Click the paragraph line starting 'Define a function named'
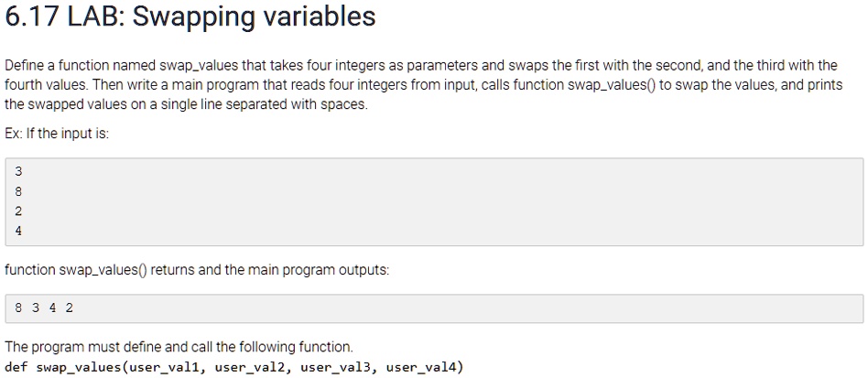This screenshot has width=868, height=378. click(x=420, y=66)
